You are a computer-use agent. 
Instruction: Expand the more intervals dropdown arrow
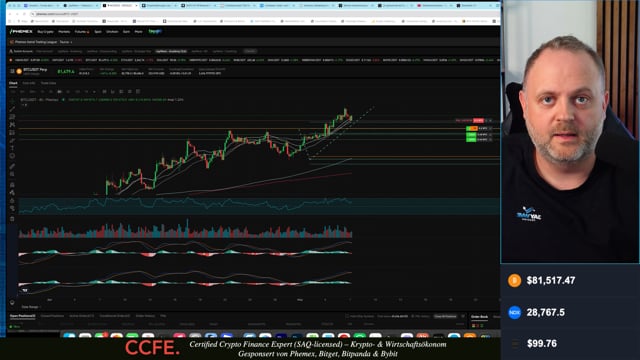(94, 91)
